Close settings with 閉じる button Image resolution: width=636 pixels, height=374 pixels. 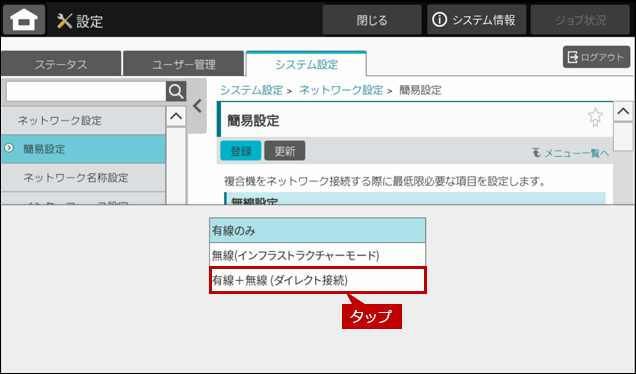[x=372, y=20]
